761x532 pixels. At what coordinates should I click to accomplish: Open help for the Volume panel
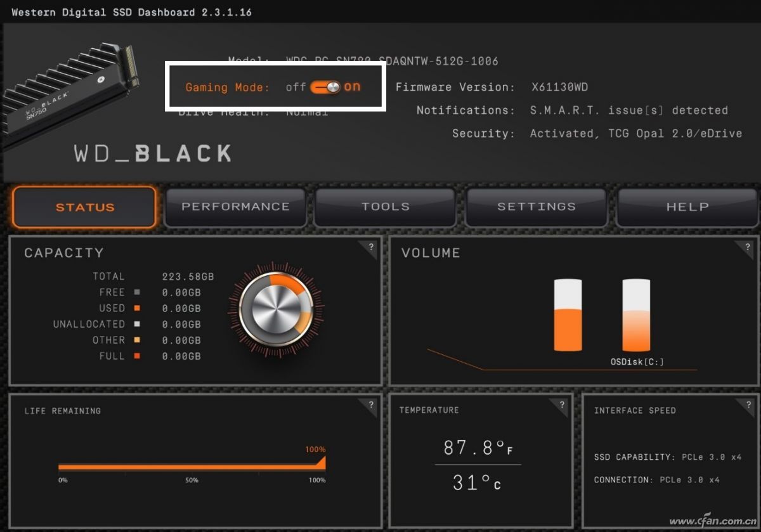(748, 247)
